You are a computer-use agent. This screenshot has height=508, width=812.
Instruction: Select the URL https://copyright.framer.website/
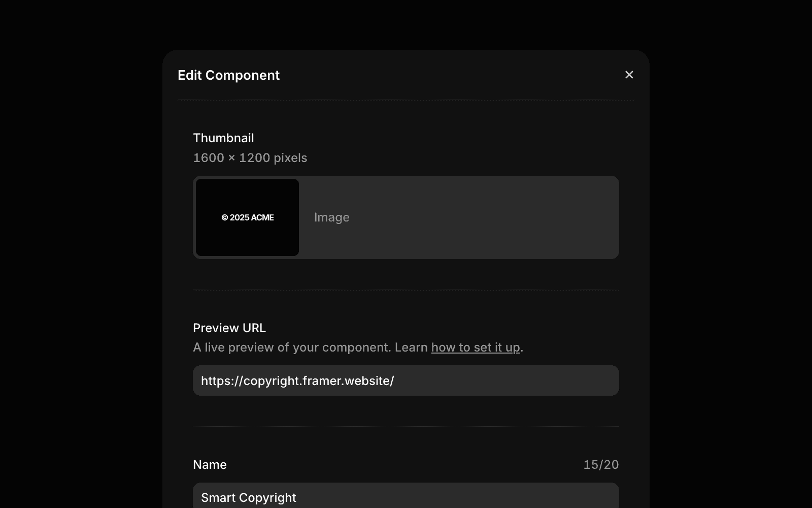click(297, 380)
